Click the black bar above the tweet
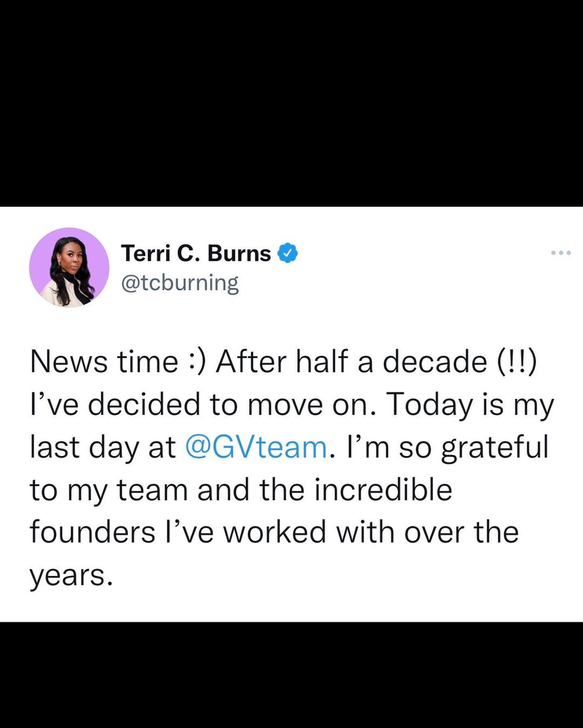583x728 pixels. (x=291, y=103)
